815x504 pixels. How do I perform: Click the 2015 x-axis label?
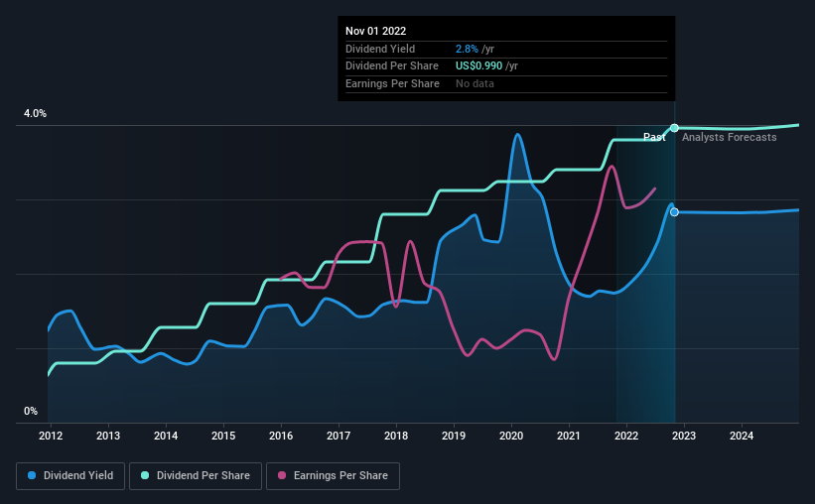[x=223, y=436]
